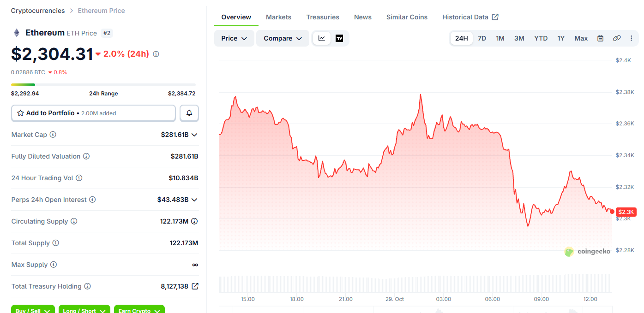Image resolution: width=644 pixels, height=313 pixels.
Task: Open the Historical Data tab
Action: 470,17
